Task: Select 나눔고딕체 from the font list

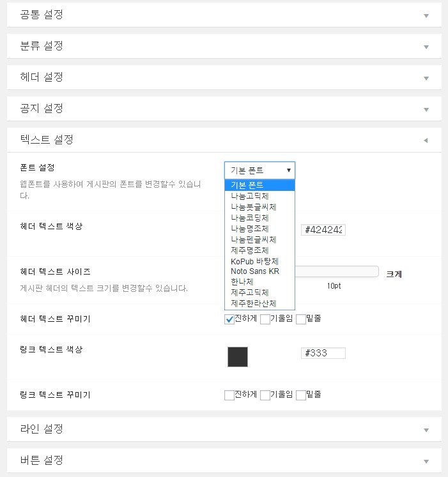Action: [259, 196]
